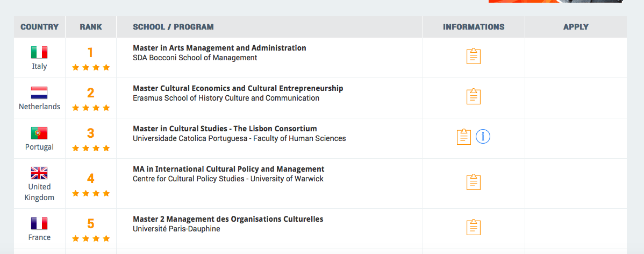Click the Netherlands flag icon

click(39, 93)
